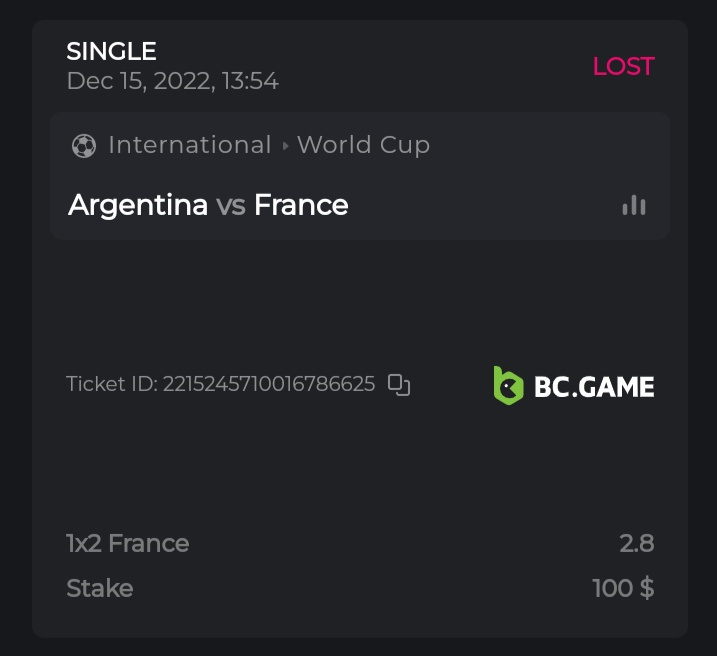
Task: Select the International category link
Action: coord(190,145)
